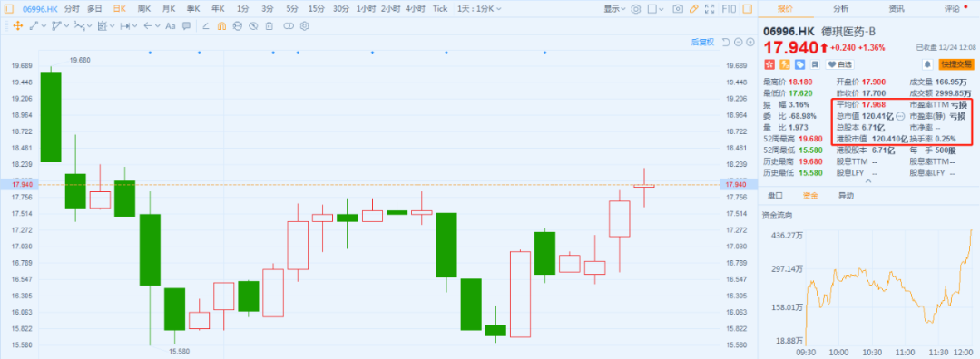Add a text annotation with Aa tool

[x=171, y=26]
